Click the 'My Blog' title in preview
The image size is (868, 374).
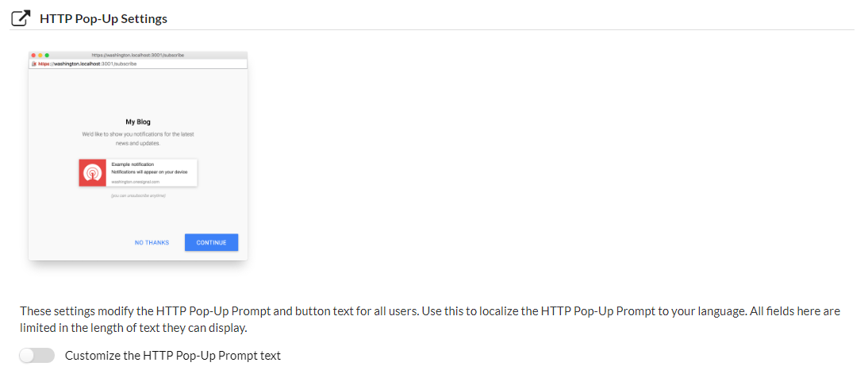click(x=138, y=122)
